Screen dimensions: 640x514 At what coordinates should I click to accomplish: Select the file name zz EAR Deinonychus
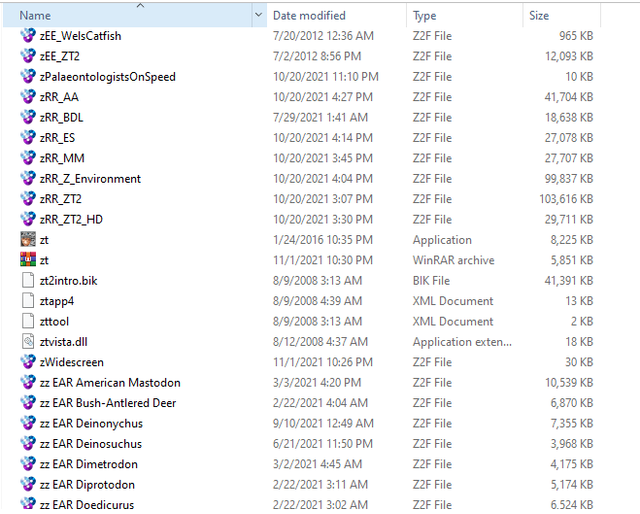pyautogui.click(x=91, y=424)
